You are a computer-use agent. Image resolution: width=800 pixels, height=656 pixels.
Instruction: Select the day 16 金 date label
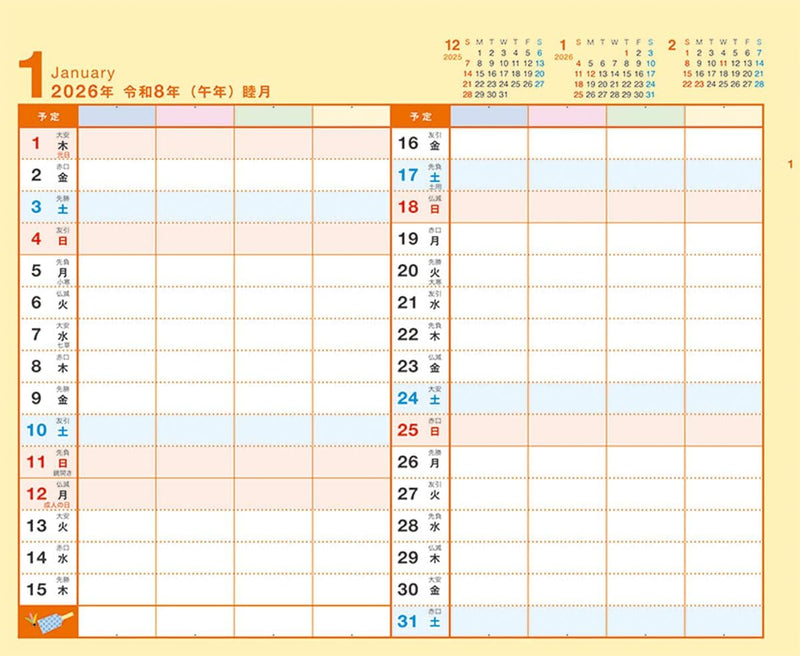420,143
